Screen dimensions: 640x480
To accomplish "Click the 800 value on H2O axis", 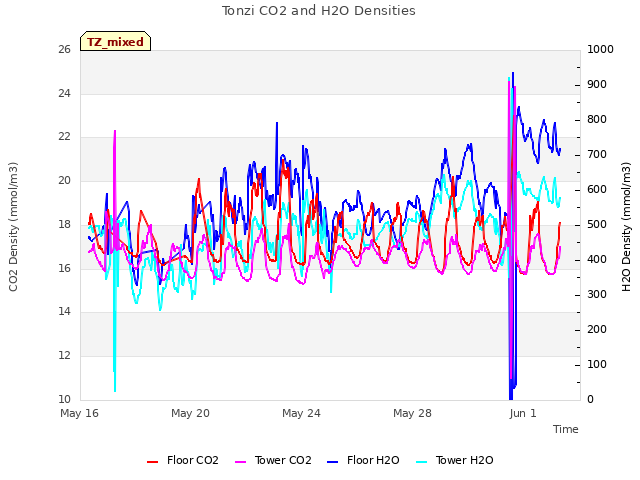I will point(597,120).
